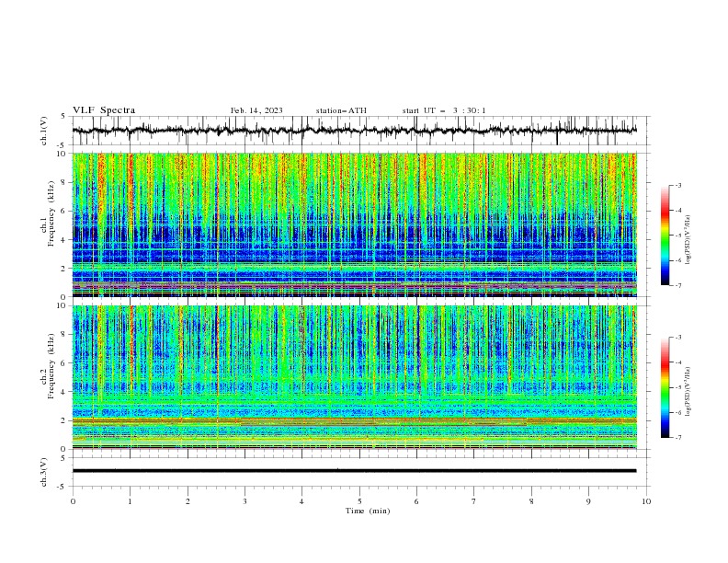The height and width of the screenshot is (563, 728).
Task: Click the "-3" label on lower color bar
Action: (x=678, y=338)
